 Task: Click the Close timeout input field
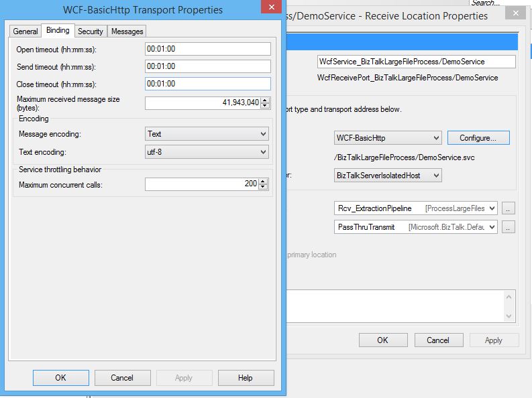208,84
